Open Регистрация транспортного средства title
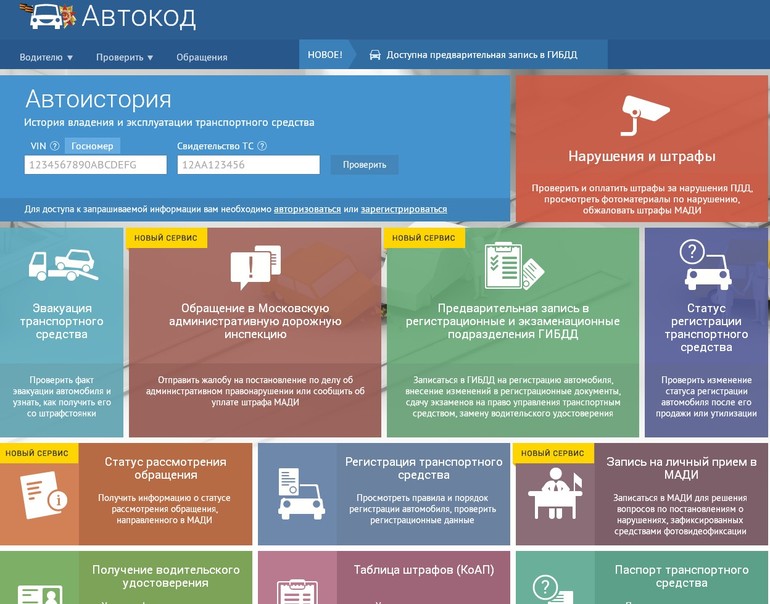 pyautogui.click(x=424, y=468)
